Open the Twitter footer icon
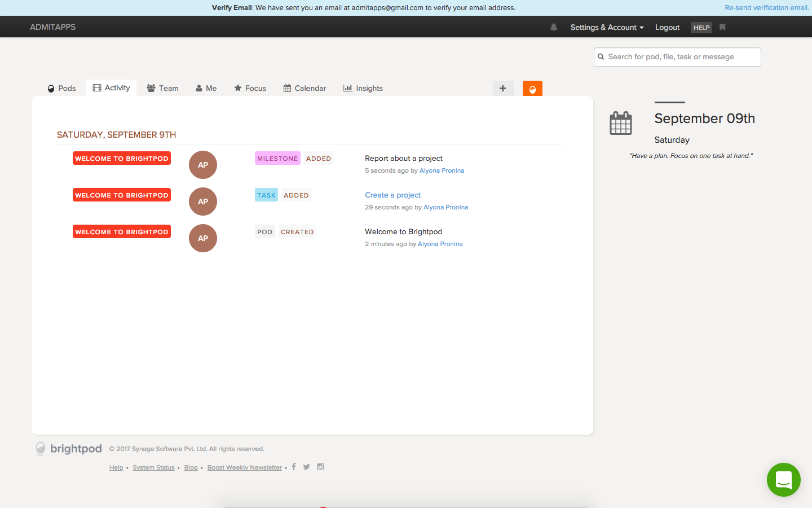This screenshot has height=508, width=812. pyautogui.click(x=307, y=467)
